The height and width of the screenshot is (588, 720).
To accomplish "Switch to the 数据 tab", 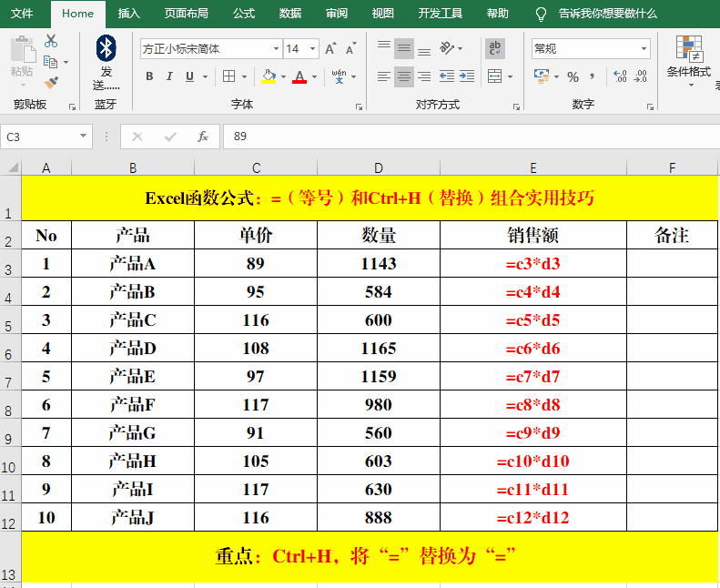I will point(290,14).
